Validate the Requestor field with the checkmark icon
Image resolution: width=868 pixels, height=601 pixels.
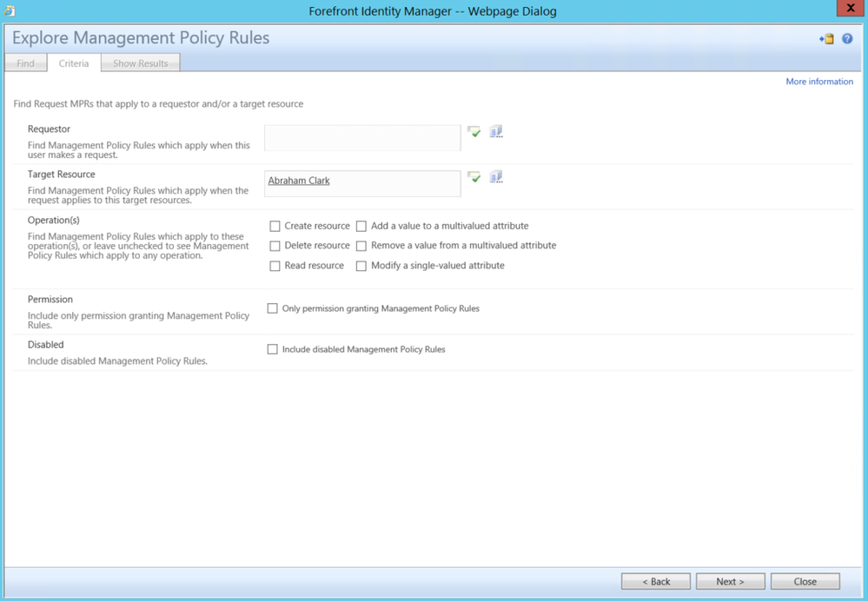pyautogui.click(x=474, y=132)
